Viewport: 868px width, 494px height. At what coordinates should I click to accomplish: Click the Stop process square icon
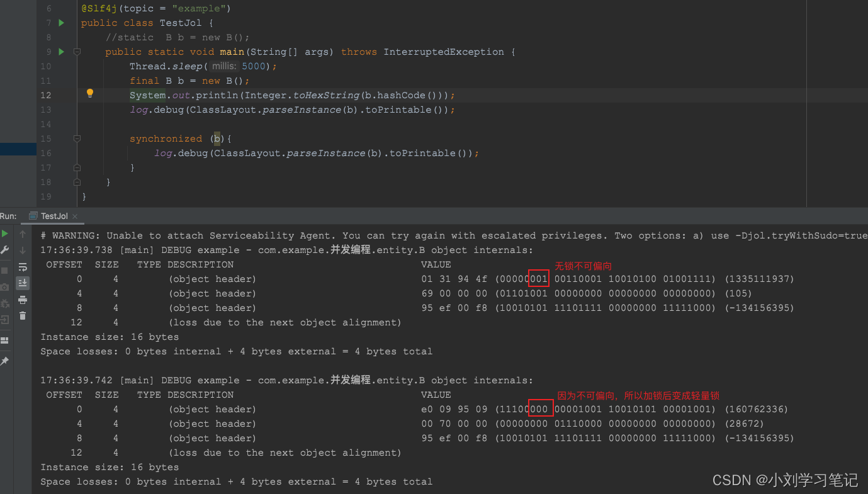(5, 271)
